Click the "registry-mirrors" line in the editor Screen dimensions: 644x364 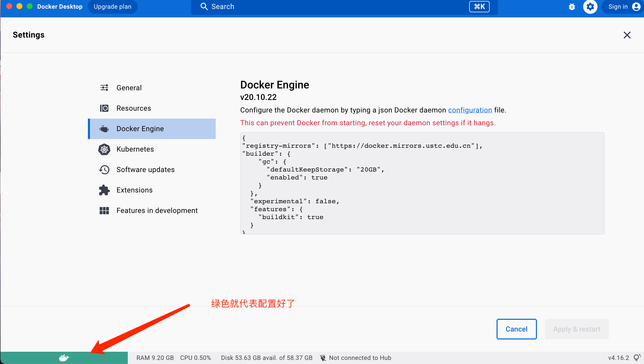click(x=362, y=146)
